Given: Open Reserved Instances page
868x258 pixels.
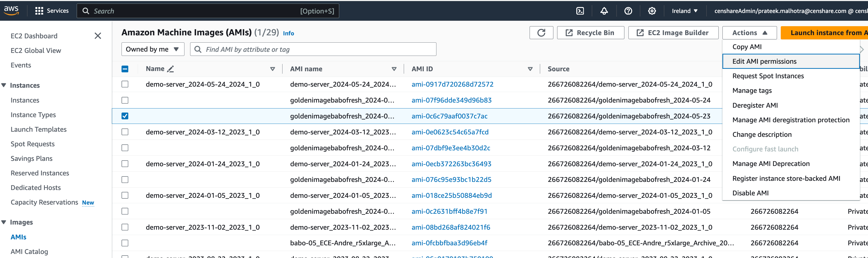Looking at the screenshot, I should point(40,173).
